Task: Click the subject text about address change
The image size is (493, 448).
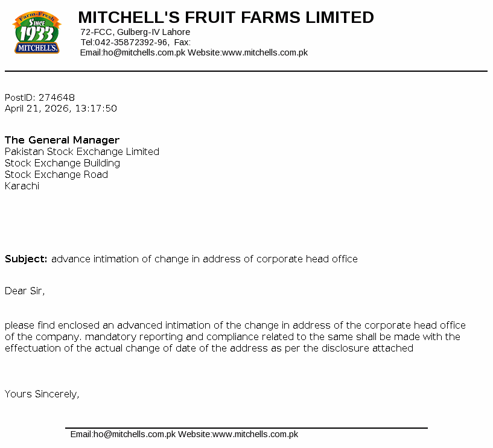Action: click(x=205, y=259)
